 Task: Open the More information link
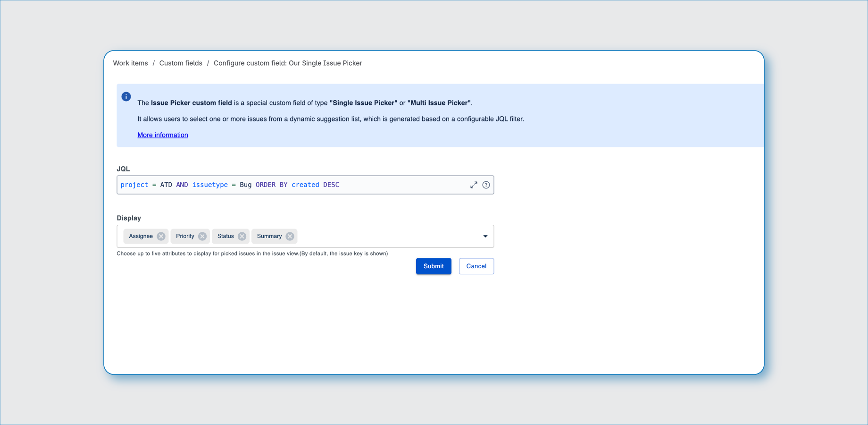pos(163,135)
